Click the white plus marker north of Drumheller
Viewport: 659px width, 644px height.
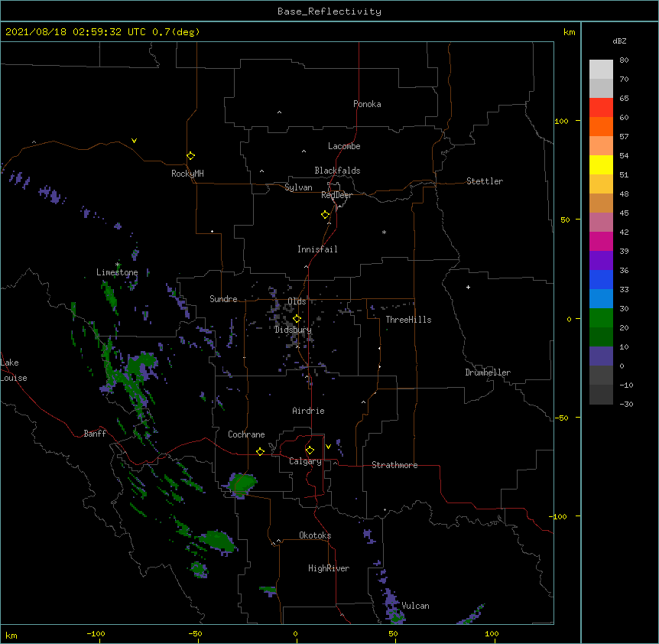pyautogui.click(x=468, y=287)
